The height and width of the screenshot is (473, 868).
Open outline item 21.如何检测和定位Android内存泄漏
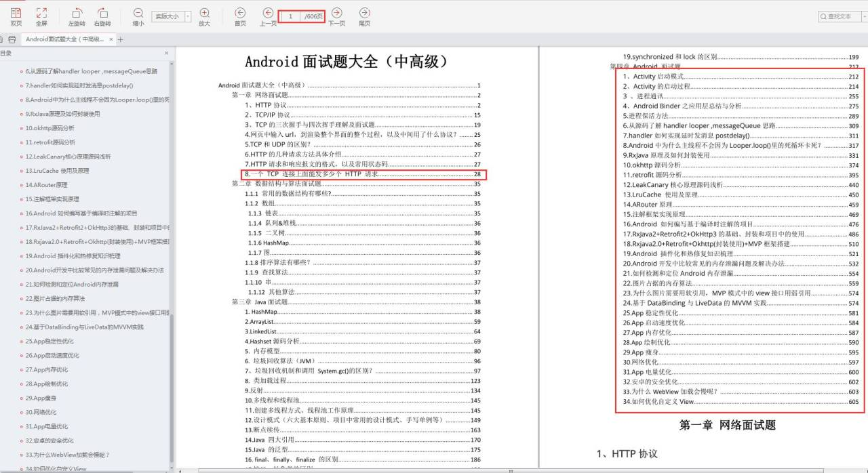(x=72, y=285)
